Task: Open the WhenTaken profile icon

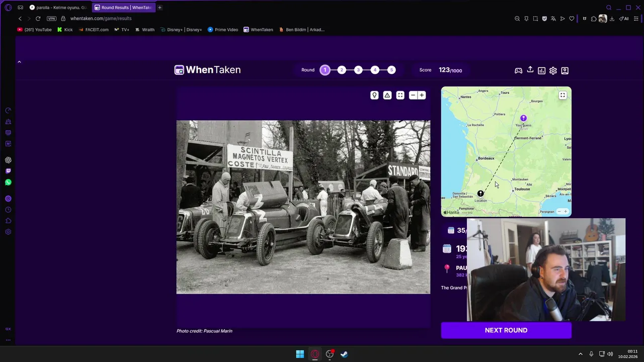Action: point(565,70)
